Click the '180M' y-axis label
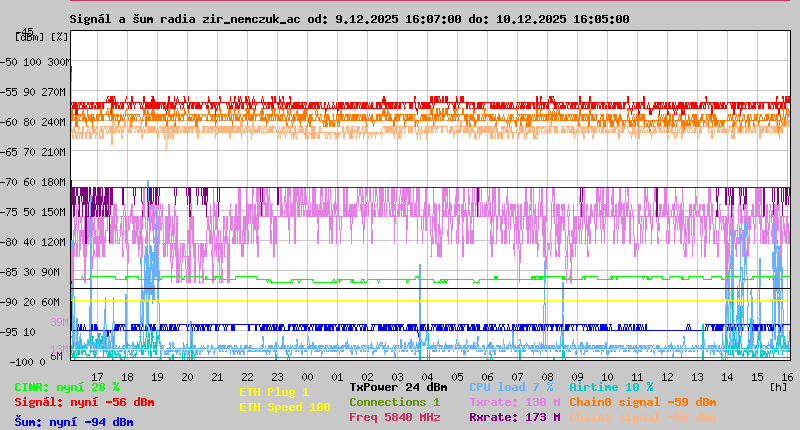Viewport: 800px width, 430px height. pos(54,182)
